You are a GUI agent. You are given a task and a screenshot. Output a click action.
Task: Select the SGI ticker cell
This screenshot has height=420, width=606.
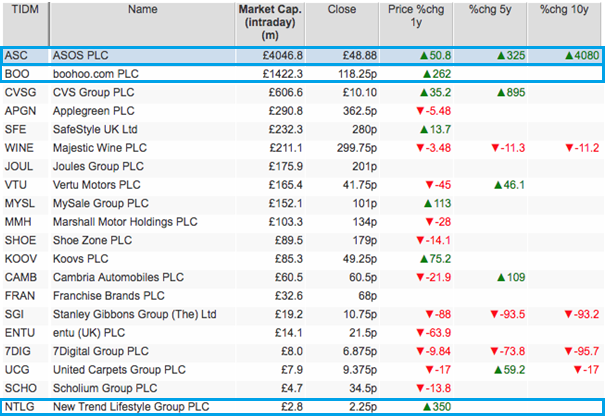[x=14, y=315]
